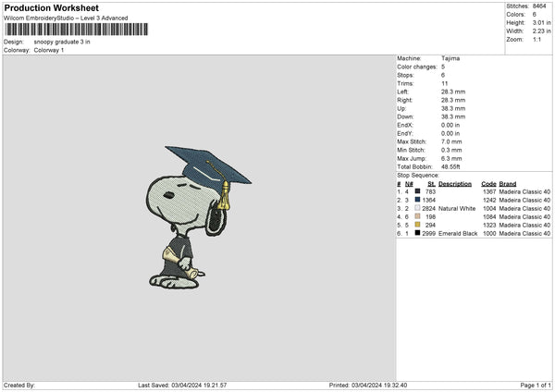Click stitch count '2824' in Natural White row
555x392 pixels.
pyautogui.click(x=429, y=208)
